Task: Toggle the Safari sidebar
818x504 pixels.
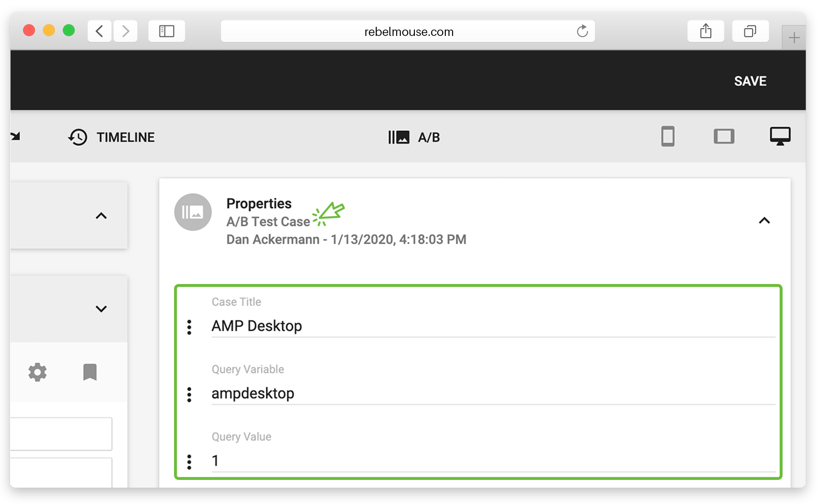Action: [x=166, y=31]
